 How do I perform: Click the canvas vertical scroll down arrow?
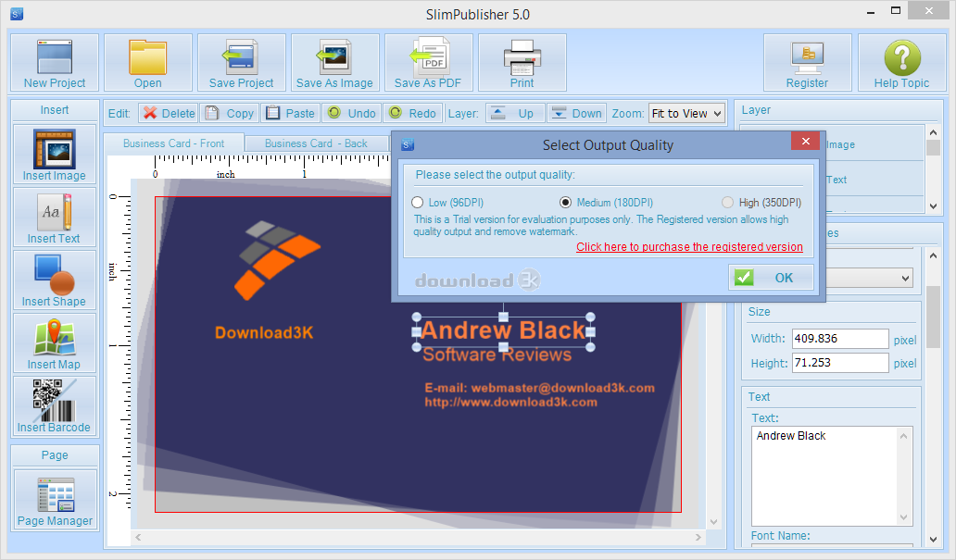[x=714, y=522]
